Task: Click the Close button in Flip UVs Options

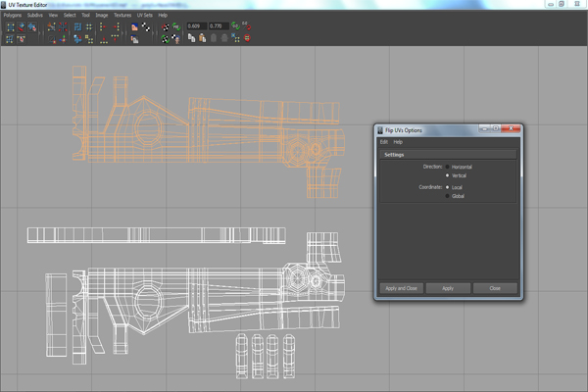Action: coord(495,288)
